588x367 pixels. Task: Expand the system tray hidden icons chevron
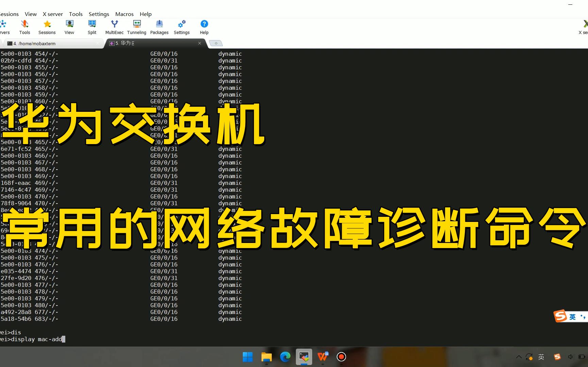519,357
